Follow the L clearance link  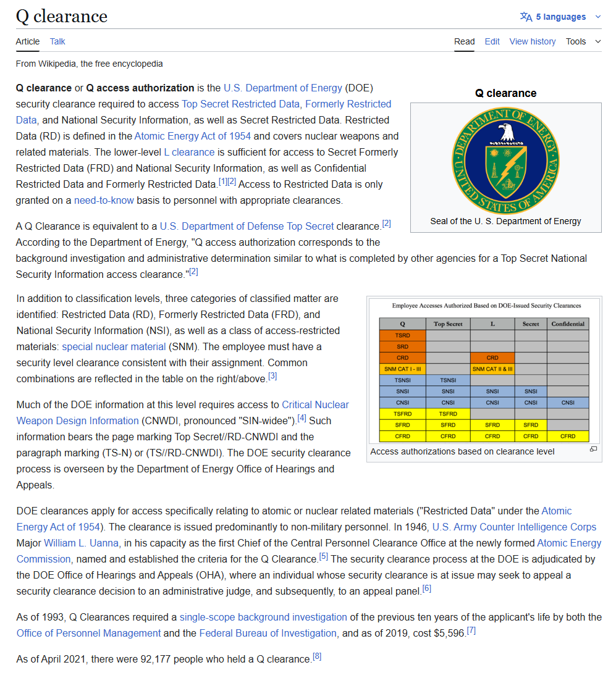click(x=190, y=152)
